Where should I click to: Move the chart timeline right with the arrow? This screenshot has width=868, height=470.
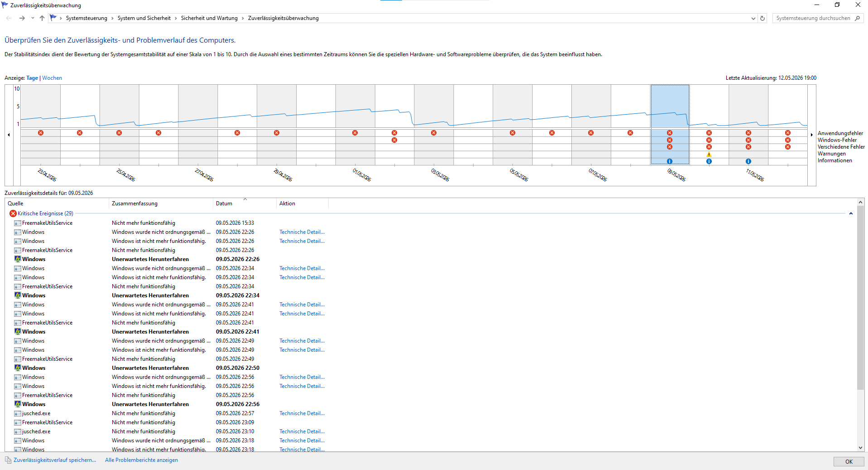(812, 135)
